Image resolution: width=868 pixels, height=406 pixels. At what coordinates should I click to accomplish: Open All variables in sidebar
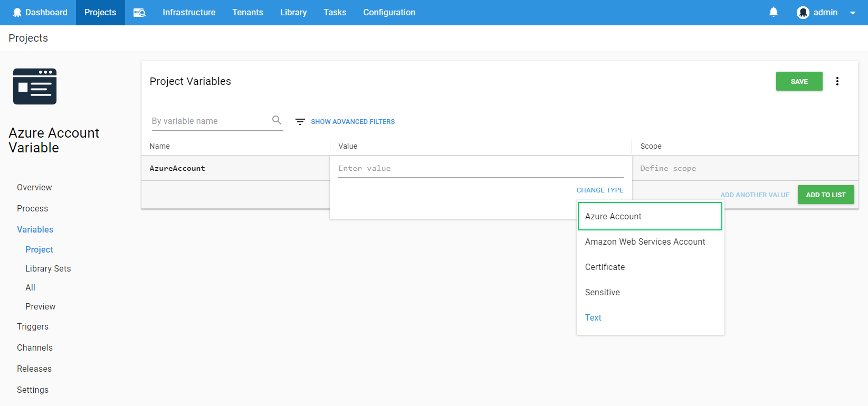(x=30, y=288)
